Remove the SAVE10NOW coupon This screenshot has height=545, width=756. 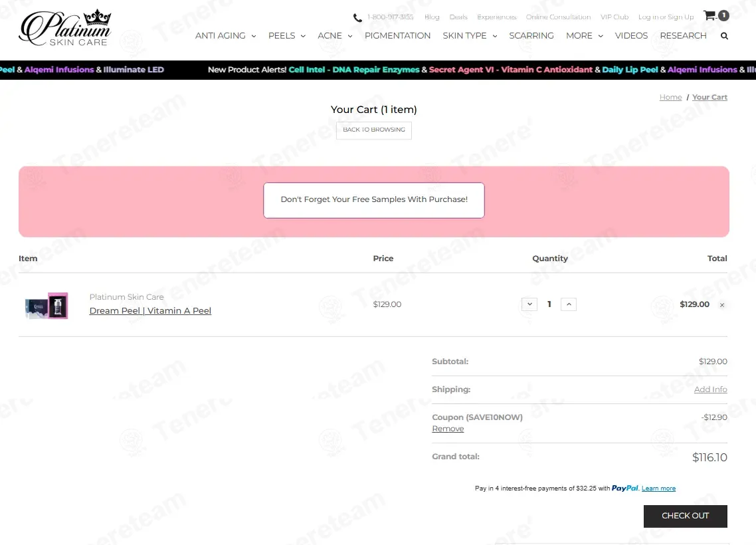pos(448,429)
